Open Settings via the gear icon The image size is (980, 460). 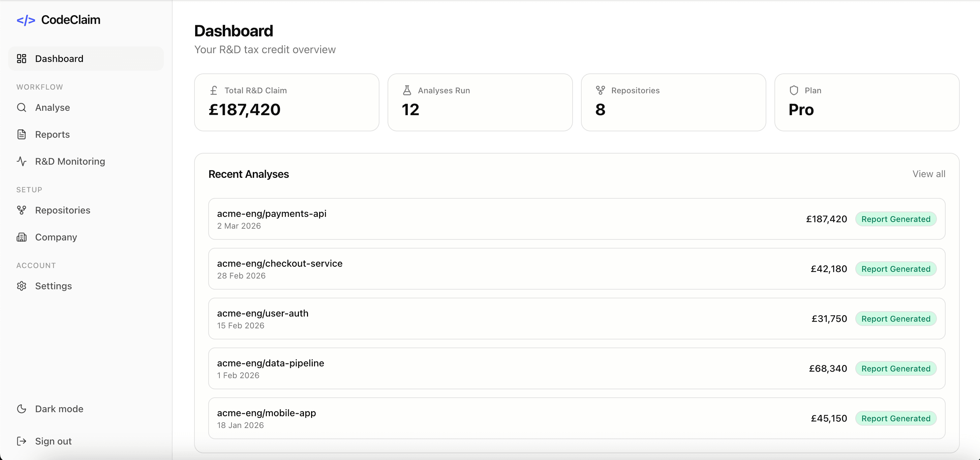point(22,286)
